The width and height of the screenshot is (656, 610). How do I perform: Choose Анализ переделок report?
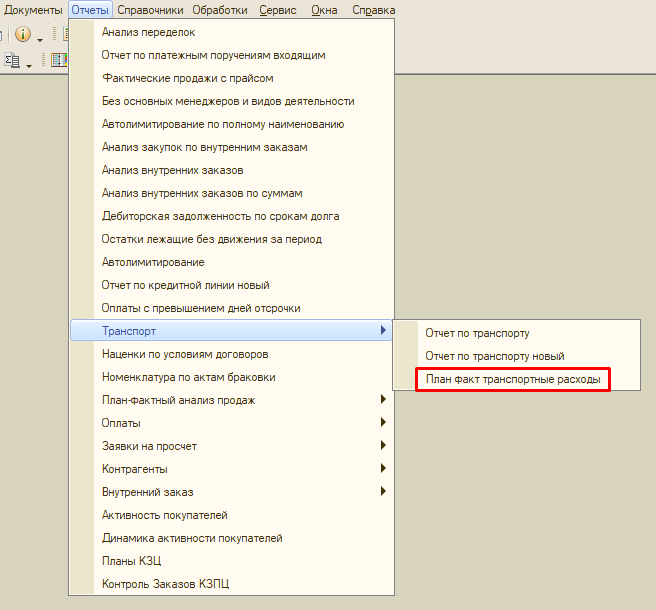tap(231, 32)
